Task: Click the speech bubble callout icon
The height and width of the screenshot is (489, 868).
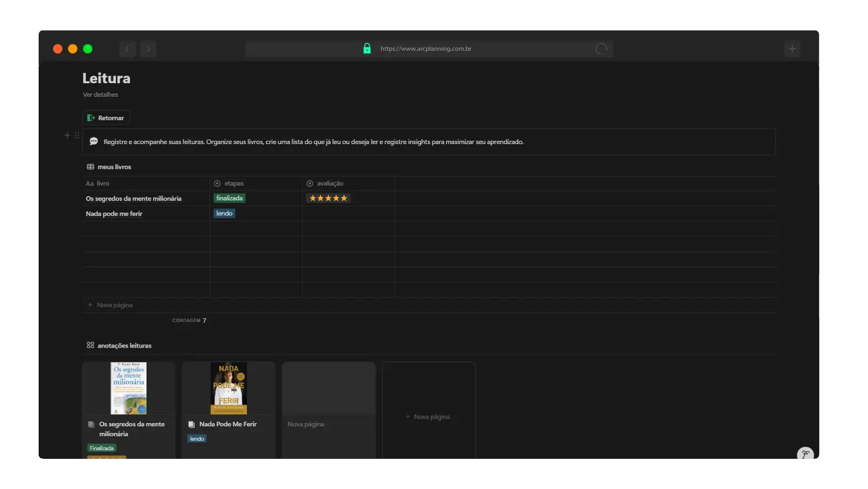Action: click(94, 141)
